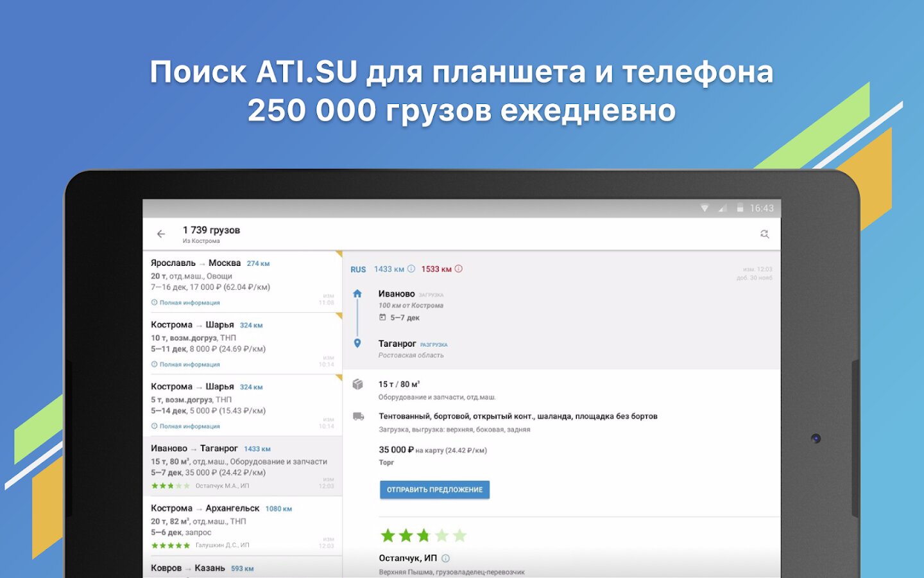Click the large star rating in the details pane
The width and height of the screenshot is (924, 578).
(x=424, y=536)
